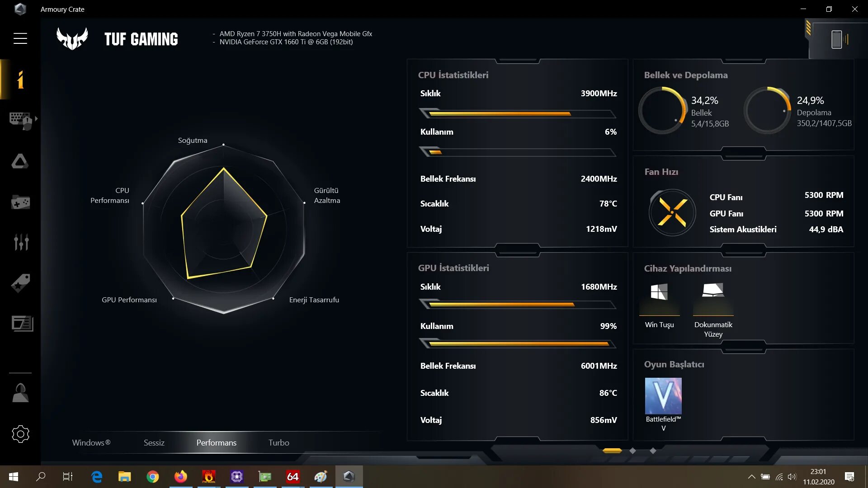Select the Sessiz operating mode
The image size is (868, 488).
154,443
